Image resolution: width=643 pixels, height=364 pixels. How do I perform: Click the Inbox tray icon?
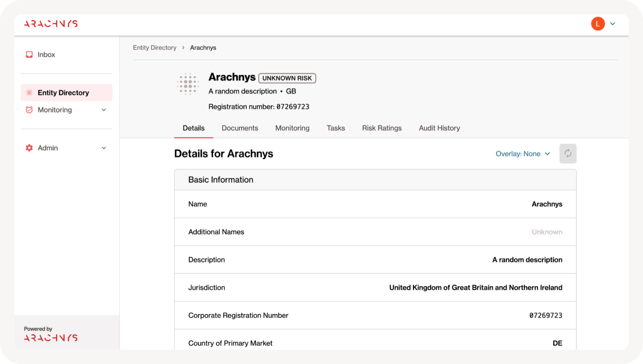coord(29,55)
